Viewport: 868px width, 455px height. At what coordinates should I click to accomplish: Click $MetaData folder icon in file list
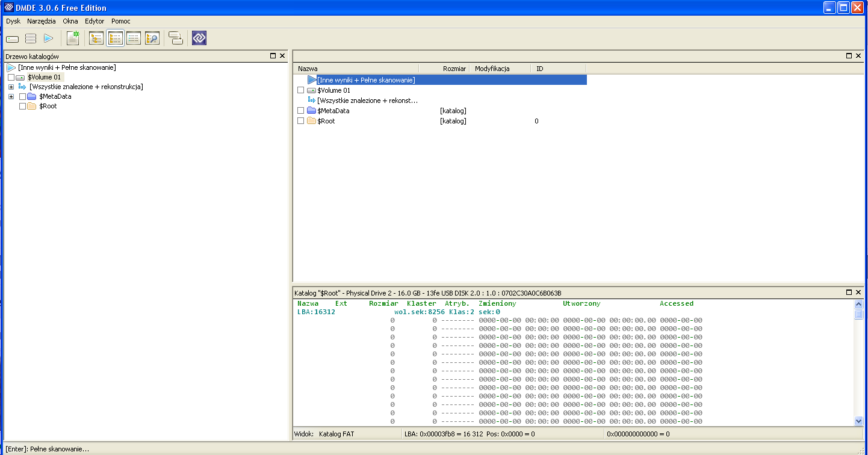312,111
